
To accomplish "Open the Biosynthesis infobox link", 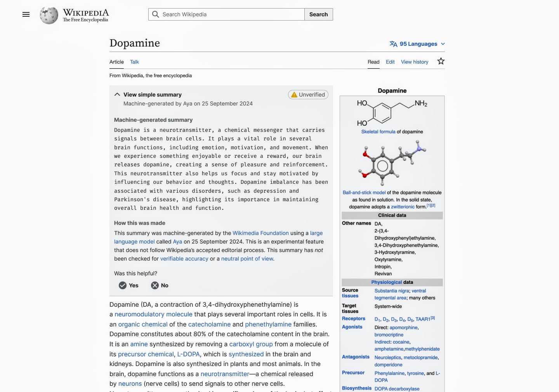I will click(x=357, y=389).
